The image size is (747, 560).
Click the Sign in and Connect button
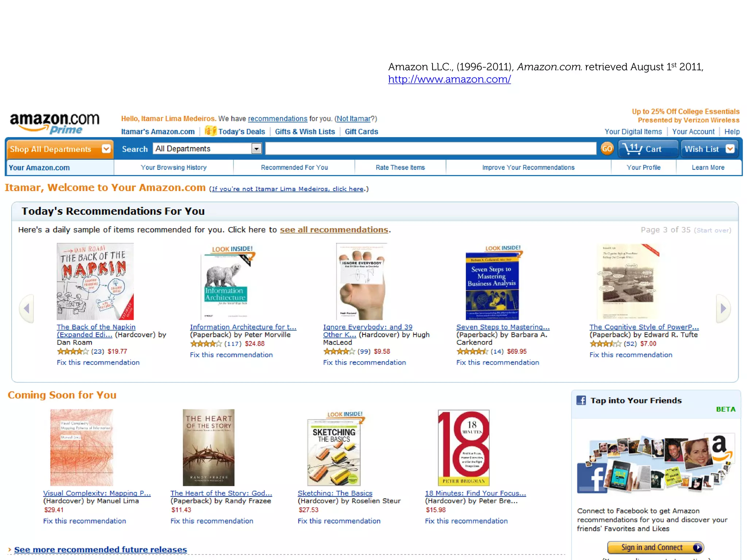(655, 547)
